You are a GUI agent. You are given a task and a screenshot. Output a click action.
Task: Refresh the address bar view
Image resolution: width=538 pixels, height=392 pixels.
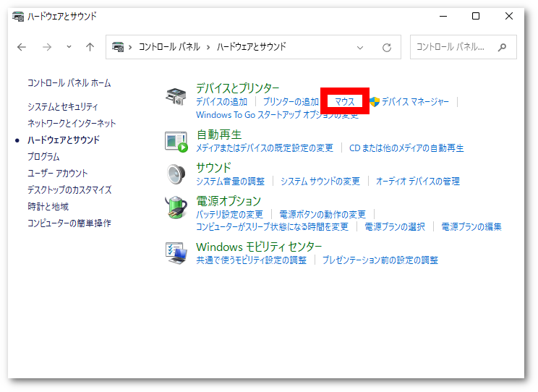coord(387,47)
